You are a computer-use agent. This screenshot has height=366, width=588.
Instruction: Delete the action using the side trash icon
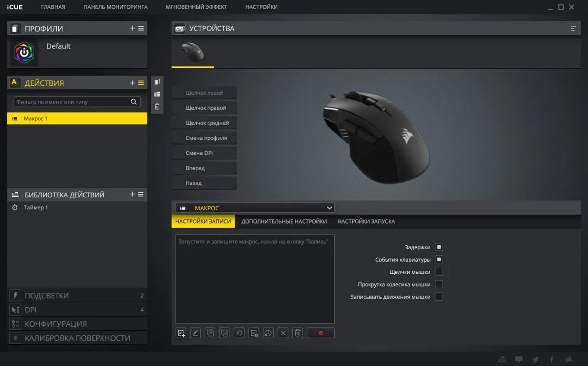point(157,106)
